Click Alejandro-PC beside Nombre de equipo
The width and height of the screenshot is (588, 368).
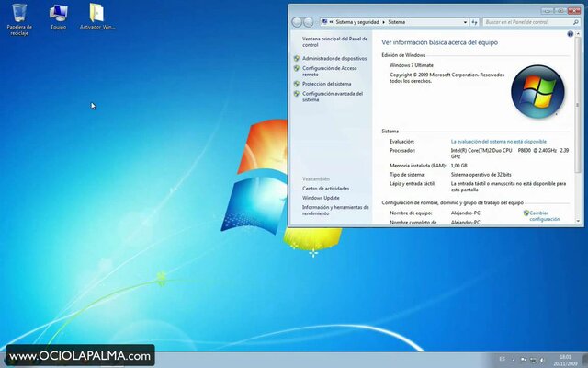tap(466, 213)
